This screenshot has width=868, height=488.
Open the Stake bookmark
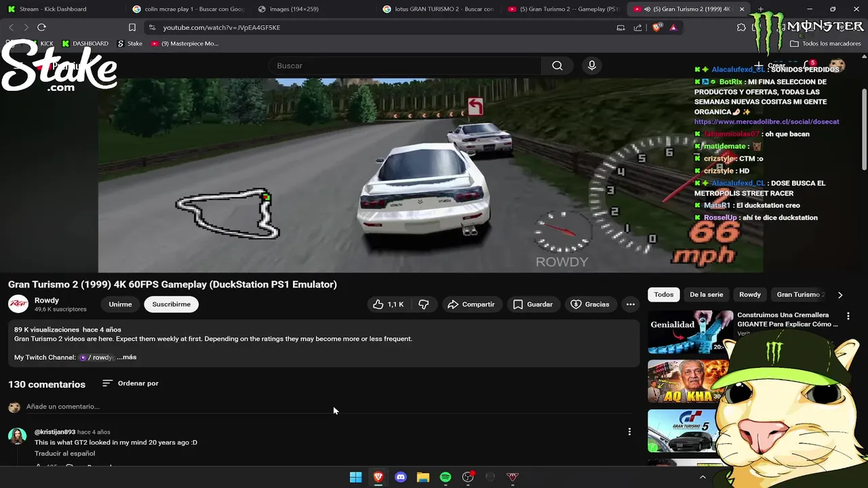[x=130, y=43]
